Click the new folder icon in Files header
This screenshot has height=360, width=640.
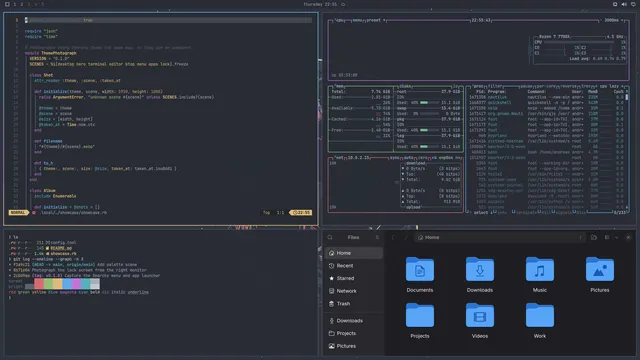click(594, 238)
